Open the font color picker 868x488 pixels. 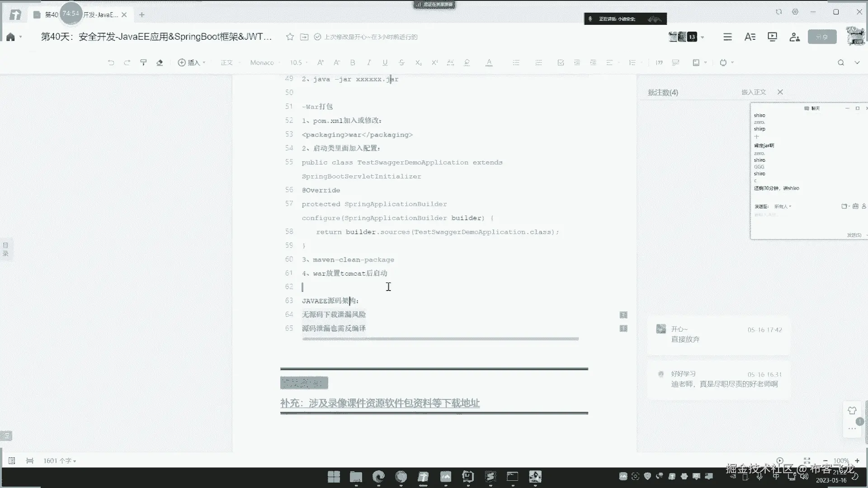pyautogui.click(x=489, y=63)
